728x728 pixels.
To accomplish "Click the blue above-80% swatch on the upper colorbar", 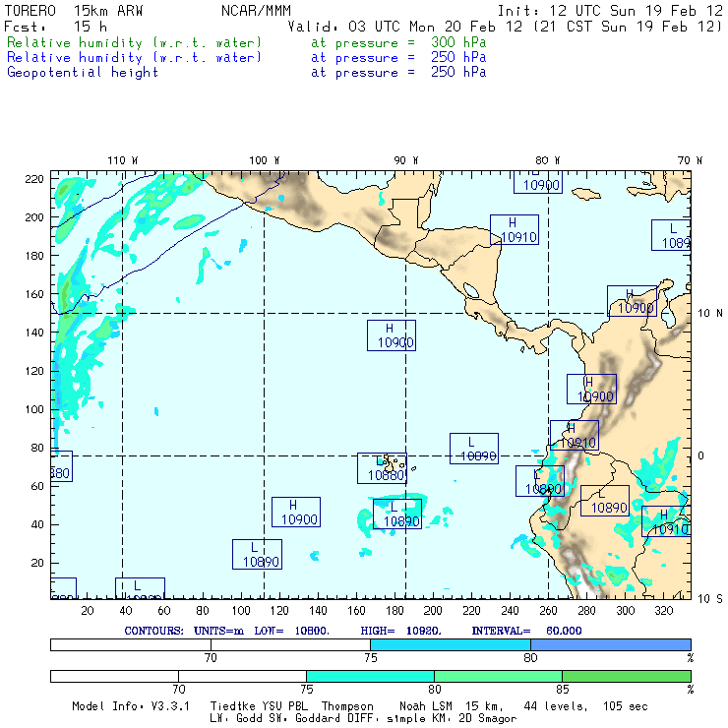I will [x=611, y=644].
